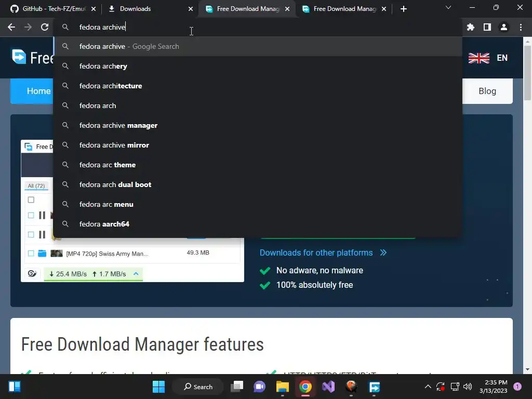Choose the fedora aarch64 suggestion

pos(258,224)
